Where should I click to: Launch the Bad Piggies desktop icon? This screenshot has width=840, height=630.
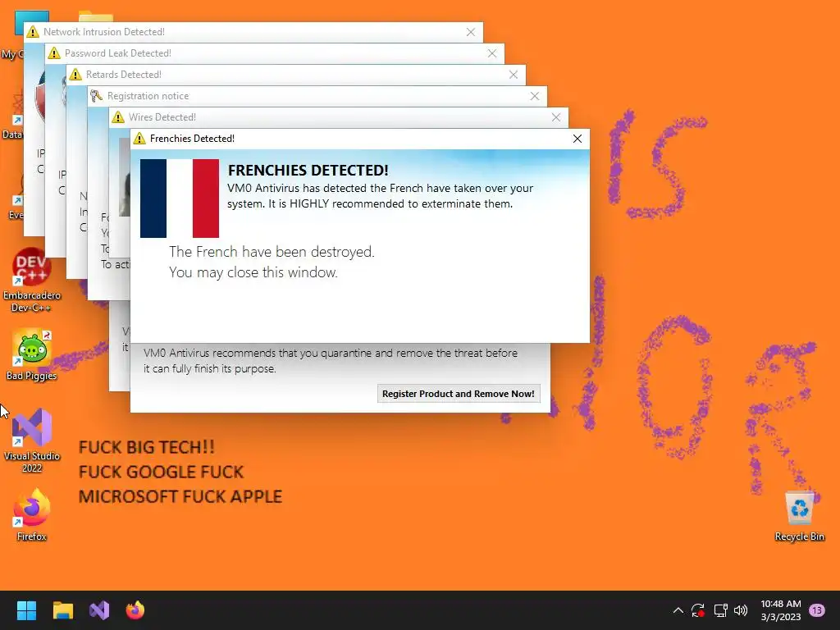coord(31,355)
